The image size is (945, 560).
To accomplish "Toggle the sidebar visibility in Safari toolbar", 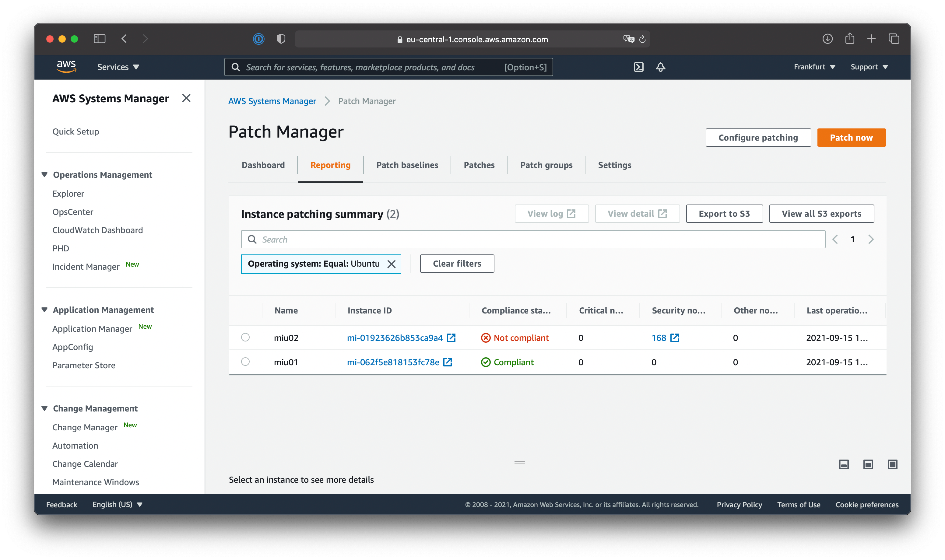I will pos(99,39).
